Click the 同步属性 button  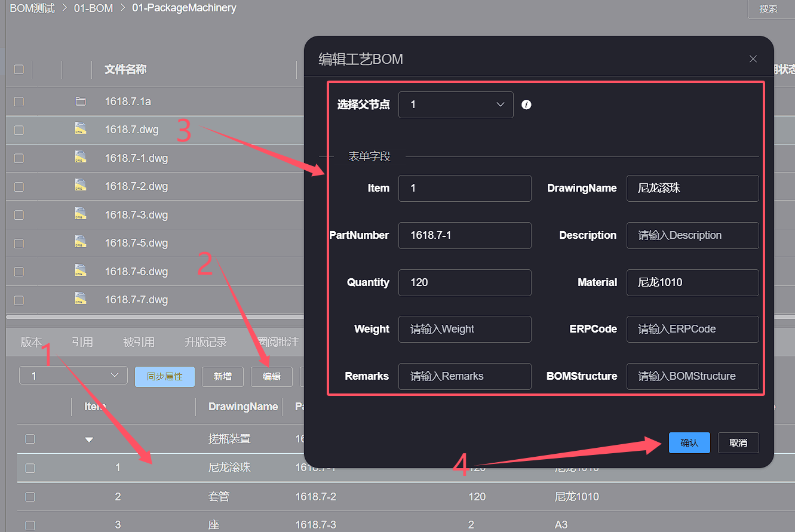(165, 376)
